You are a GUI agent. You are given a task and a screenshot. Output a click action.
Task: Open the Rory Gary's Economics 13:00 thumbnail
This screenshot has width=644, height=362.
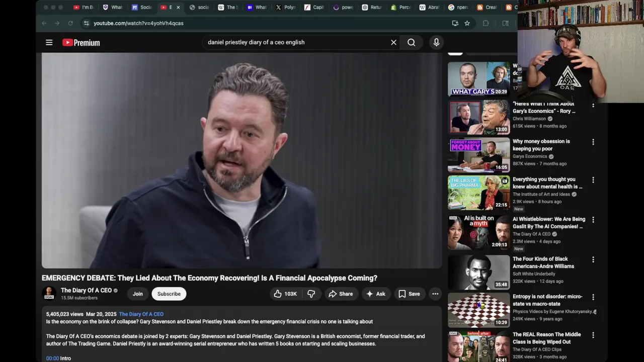(478, 117)
